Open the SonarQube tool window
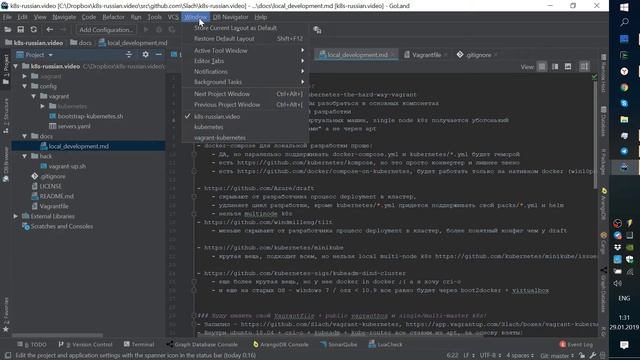Viewport: 640px width, 360px height. pos(338,344)
